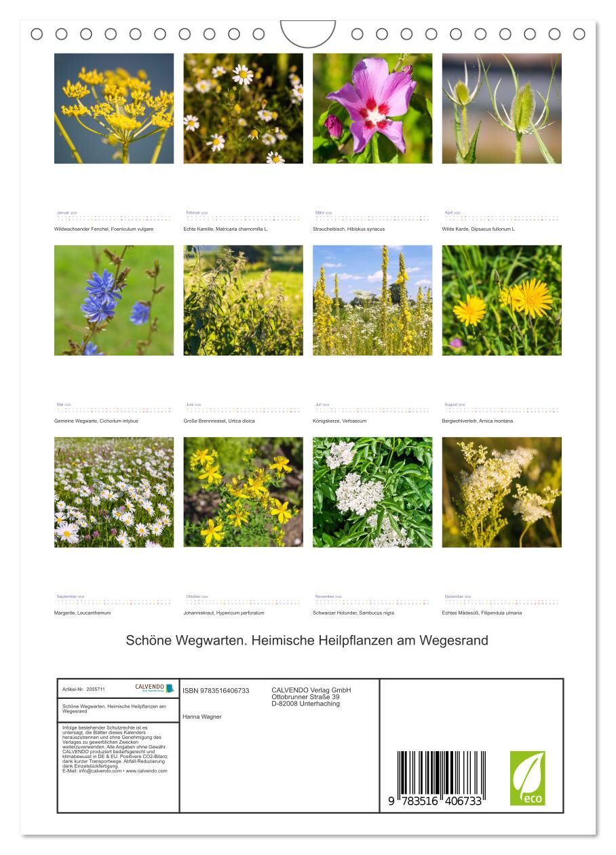The height and width of the screenshot is (855, 616).
Task: Click the large title 'Schöne Wegwarten. Heimische Heilpflanzen am Wegesrand'
Action: pyautogui.click(x=307, y=641)
